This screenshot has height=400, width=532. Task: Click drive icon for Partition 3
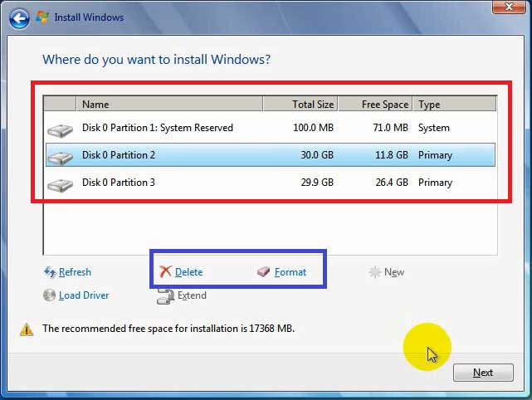point(60,183)
